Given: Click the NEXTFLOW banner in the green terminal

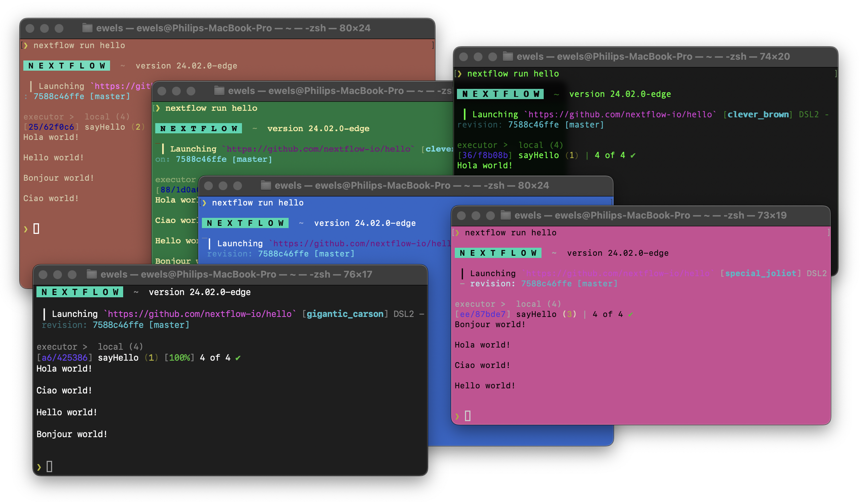Looking at the screenshot, I should click(x=199, y=128).
